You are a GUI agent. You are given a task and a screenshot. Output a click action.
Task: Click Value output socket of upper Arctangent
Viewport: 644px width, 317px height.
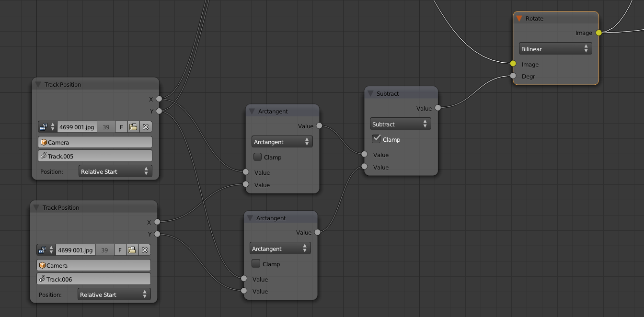coord(319,126)
